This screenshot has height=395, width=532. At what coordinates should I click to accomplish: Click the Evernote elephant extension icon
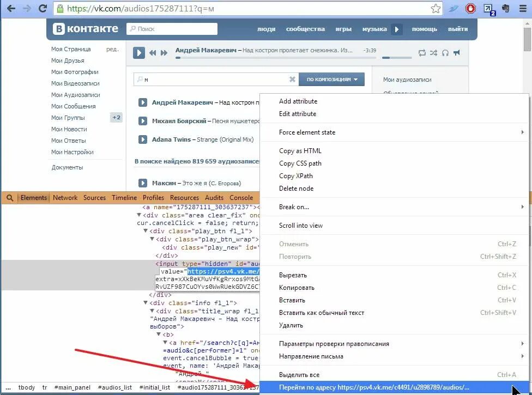[505, 9]
